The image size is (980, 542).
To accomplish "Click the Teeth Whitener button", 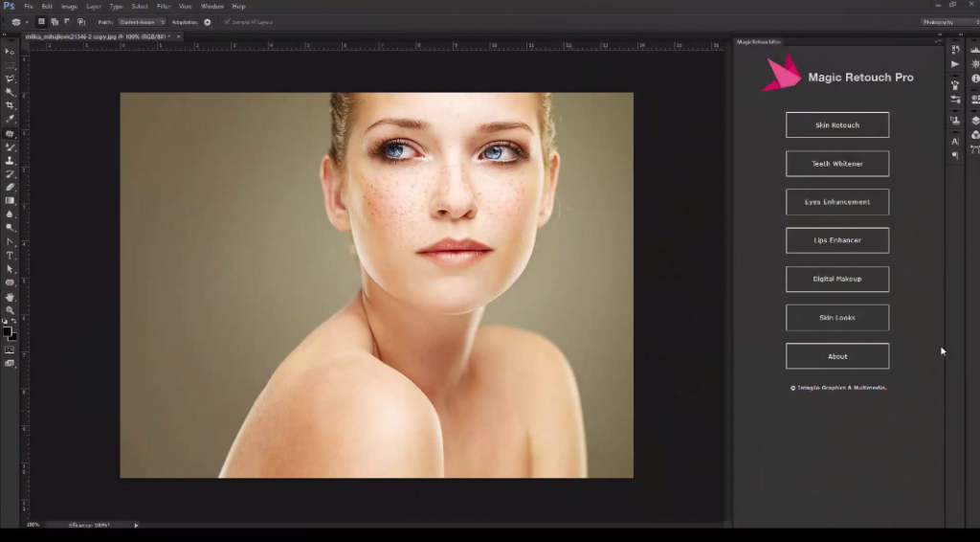I will point(837,164).
